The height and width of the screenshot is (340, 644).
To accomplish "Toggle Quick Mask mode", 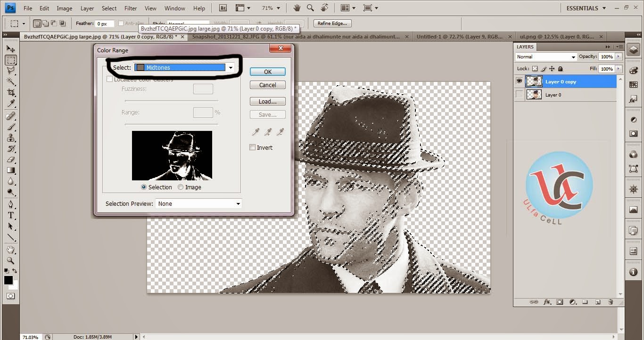I will 10,296.
